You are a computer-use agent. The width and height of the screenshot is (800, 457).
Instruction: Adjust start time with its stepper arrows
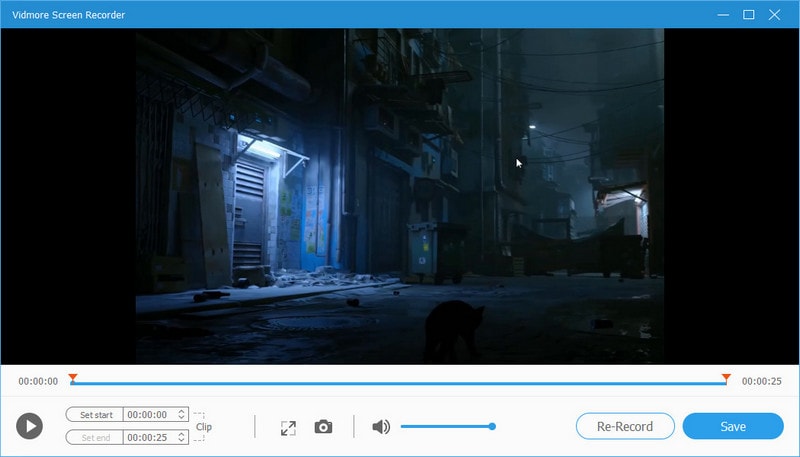point(182,415)
